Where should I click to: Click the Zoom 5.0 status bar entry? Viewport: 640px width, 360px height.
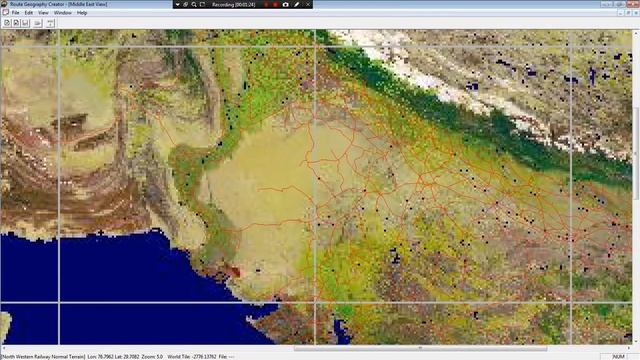point(152,357)
